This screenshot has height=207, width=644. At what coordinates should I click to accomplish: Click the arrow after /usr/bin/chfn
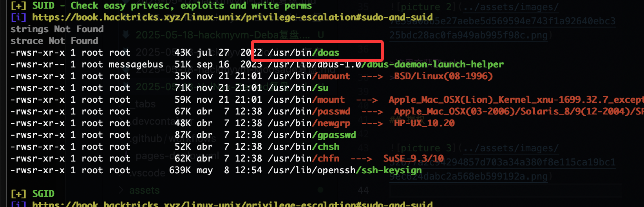coord(361,159)
